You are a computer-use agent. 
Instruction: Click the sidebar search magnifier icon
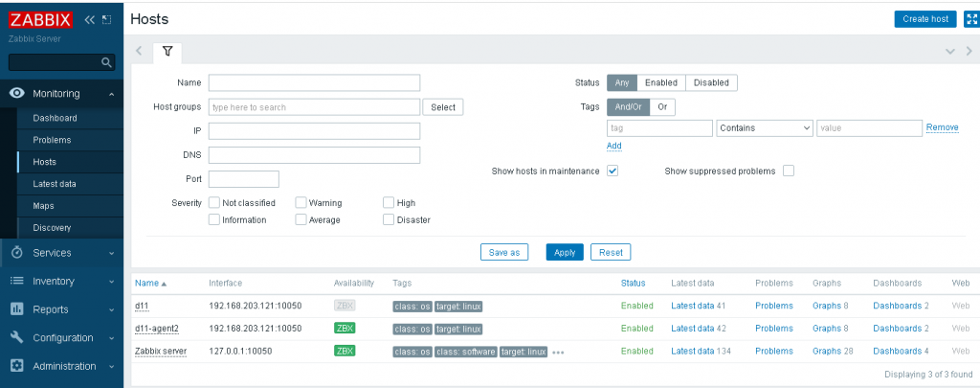tap(107, 62)
